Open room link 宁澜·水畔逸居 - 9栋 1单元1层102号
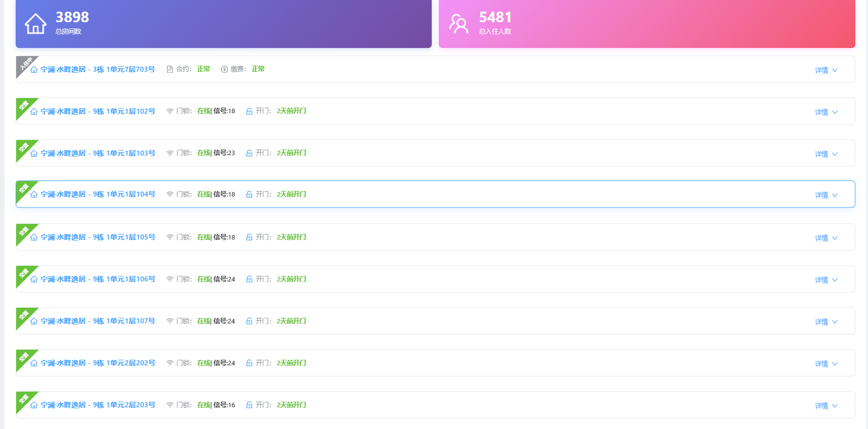This screenshot has width=868, height=429. [x=98, y=111]
